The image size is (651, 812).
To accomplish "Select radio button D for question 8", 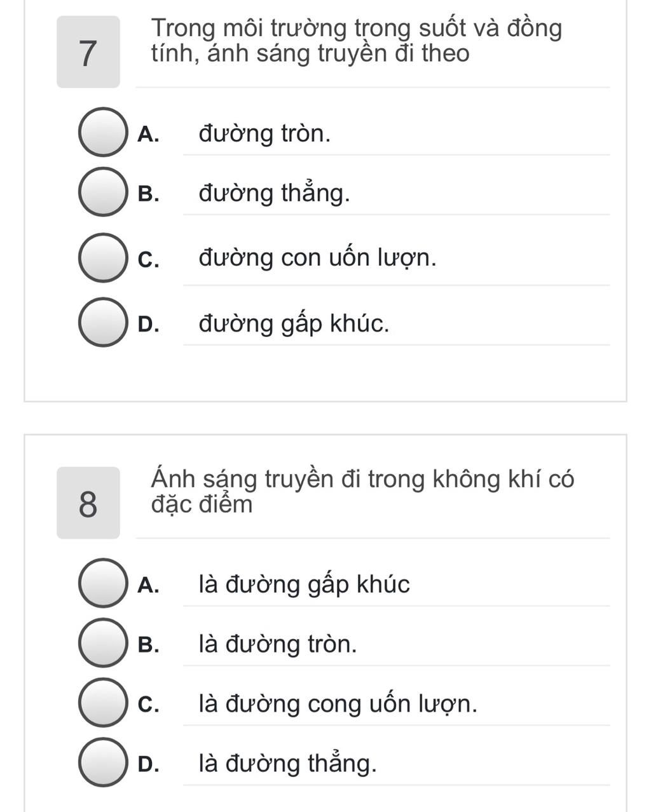I will [102, 762].
